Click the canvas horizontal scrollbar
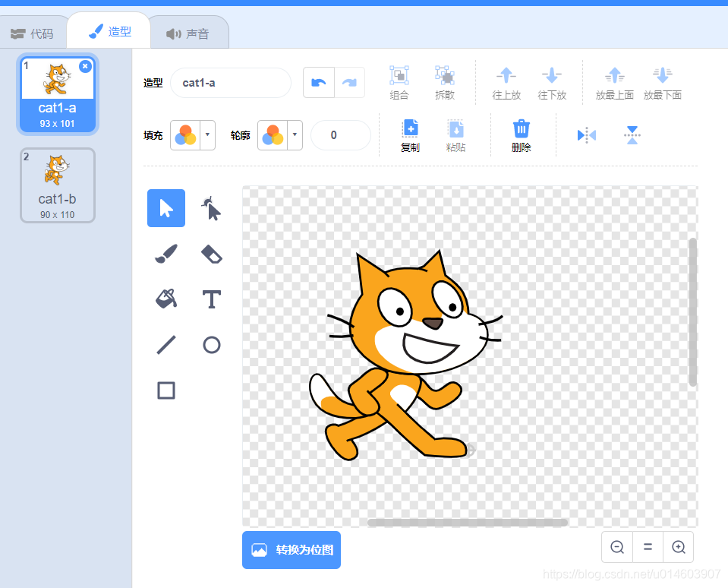Image resolution: width=728 pixels, height=588 pixels. (x=468, y=523)
